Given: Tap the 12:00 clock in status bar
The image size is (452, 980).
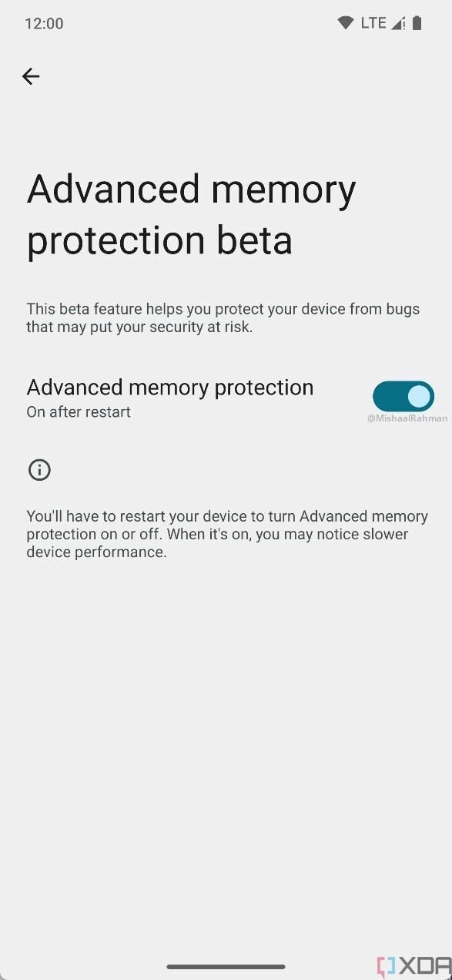Looking at the screenshot, I should 44,23.
